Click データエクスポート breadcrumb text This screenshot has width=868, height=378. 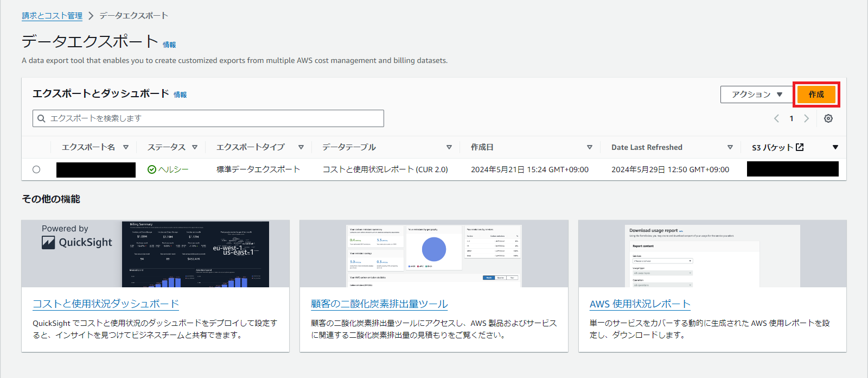tap(133, 16)
